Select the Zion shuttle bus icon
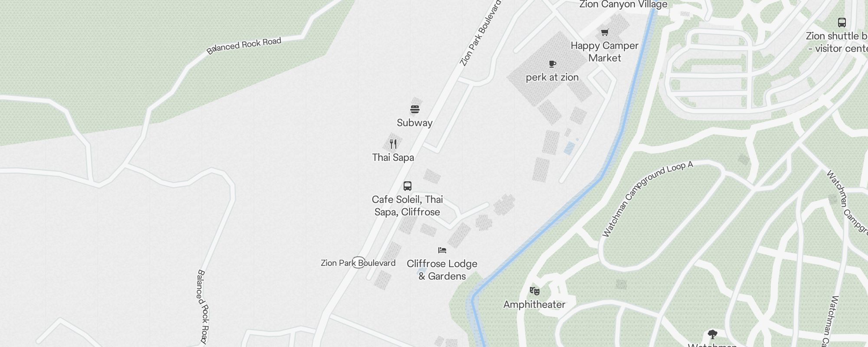The image size is (868, 347). coord(842,22)
